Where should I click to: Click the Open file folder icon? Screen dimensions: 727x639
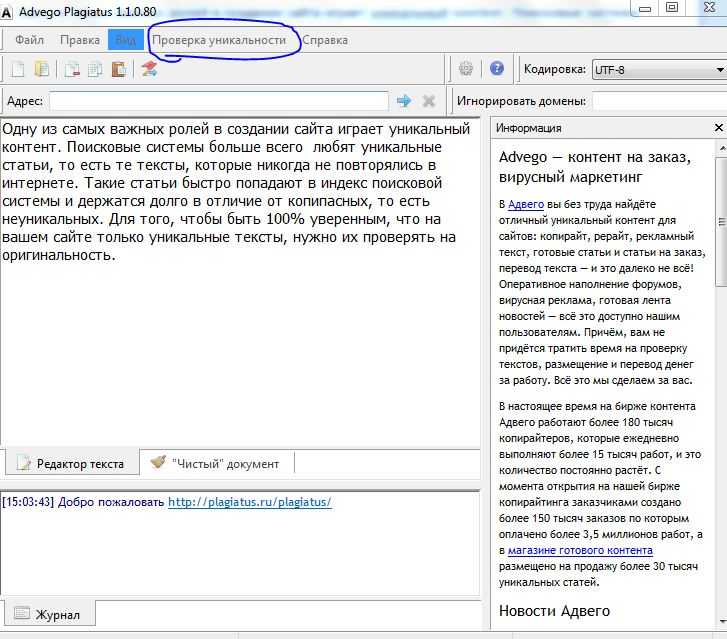pyautogui.click(x=42, y=69)
